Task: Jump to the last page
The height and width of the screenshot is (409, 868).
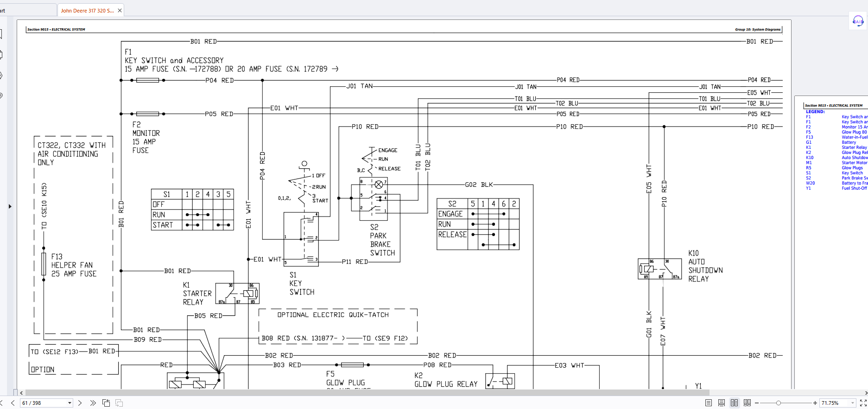Action: (x=93, y=403)
